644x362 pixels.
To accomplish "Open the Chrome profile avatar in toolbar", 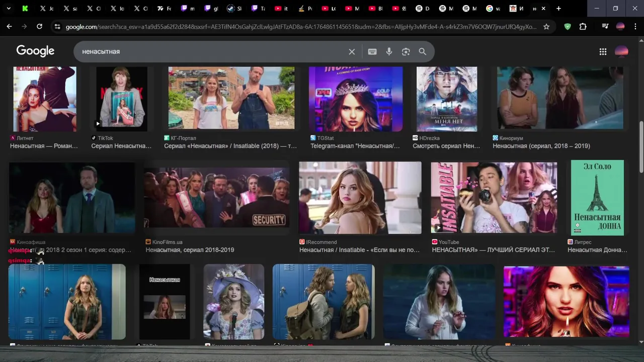I will 620,27.
